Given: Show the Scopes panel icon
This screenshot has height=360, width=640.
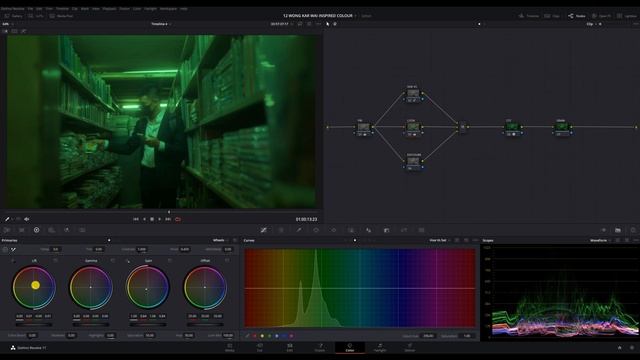Looking at the screenshot, I should pos(618,230).
